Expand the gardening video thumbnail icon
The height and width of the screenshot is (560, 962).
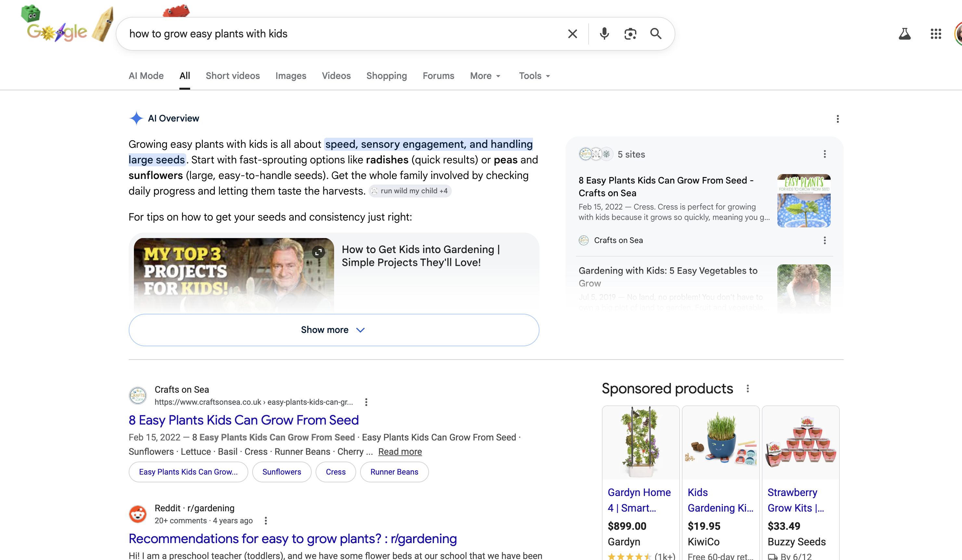(x=318, y=252)
